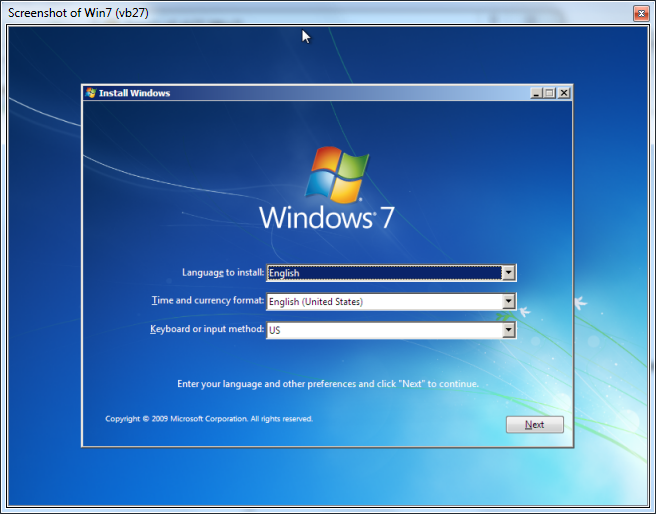
Task: Open the Language to install dropdown arrow
Action: [x=508, y=273]
